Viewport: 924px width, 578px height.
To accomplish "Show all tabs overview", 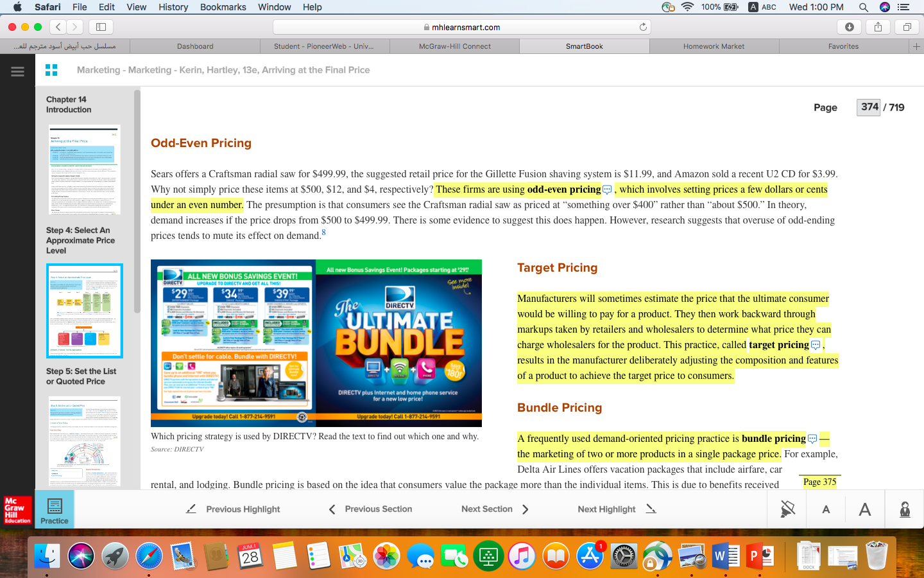I will coord(907,27).
